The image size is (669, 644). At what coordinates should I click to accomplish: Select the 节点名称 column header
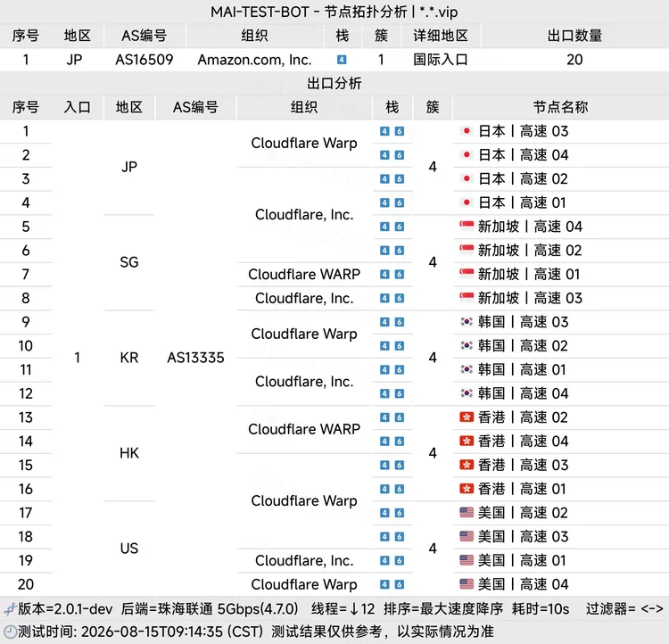[561, 107]
